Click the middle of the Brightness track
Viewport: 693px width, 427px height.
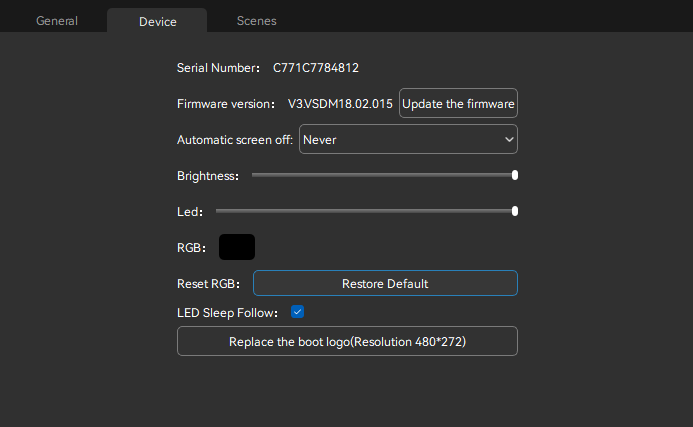point(383,175)
